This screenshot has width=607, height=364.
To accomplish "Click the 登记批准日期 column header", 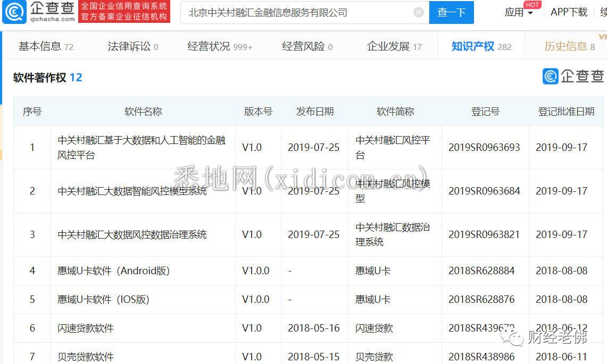I will point(566,112).
